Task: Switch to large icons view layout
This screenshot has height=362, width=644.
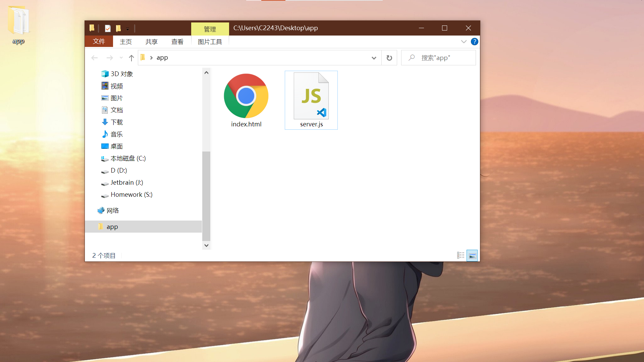Action: (x=472, y=255)
